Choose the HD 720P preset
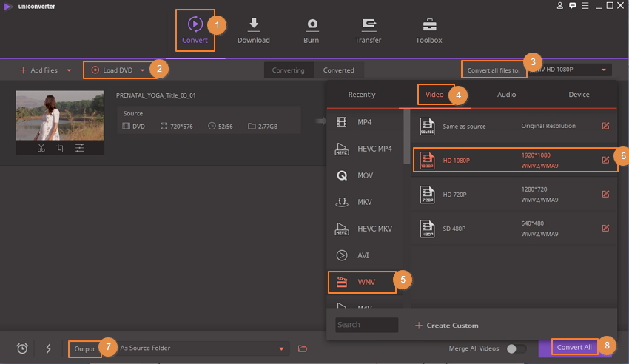 [x=515, y=194]
